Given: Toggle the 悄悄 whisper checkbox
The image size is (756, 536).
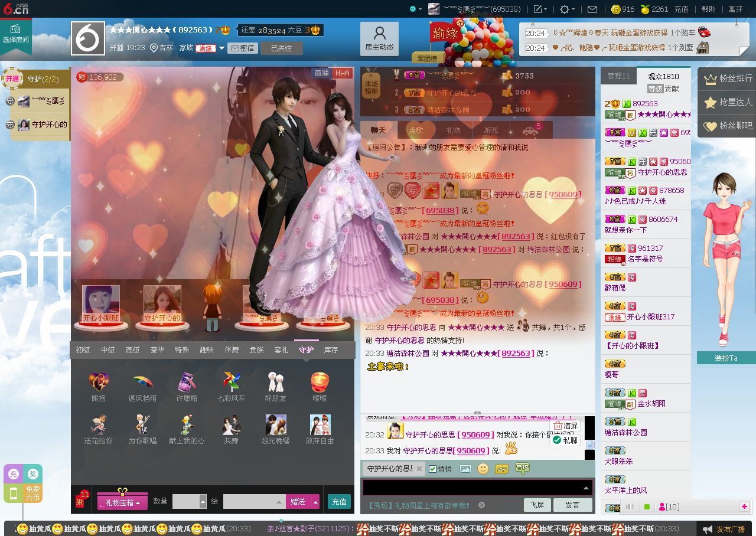Looking at the screenshot, I should click(433, 469).
